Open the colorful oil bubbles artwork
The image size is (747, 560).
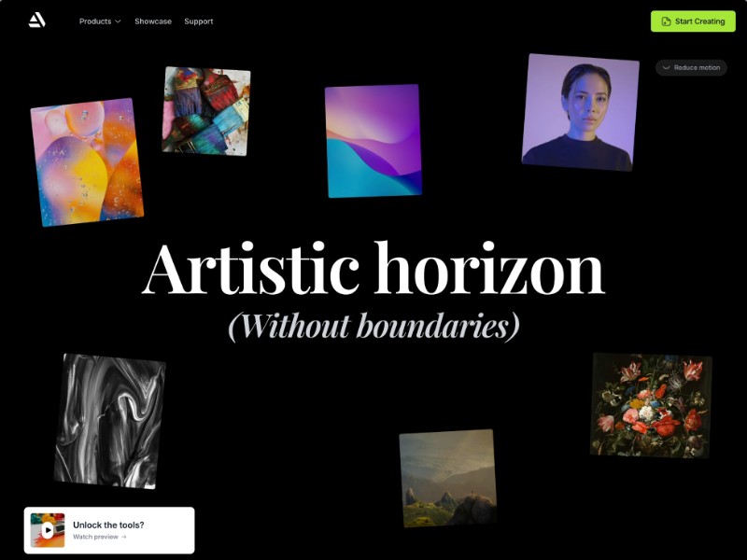tap(87, 162)
